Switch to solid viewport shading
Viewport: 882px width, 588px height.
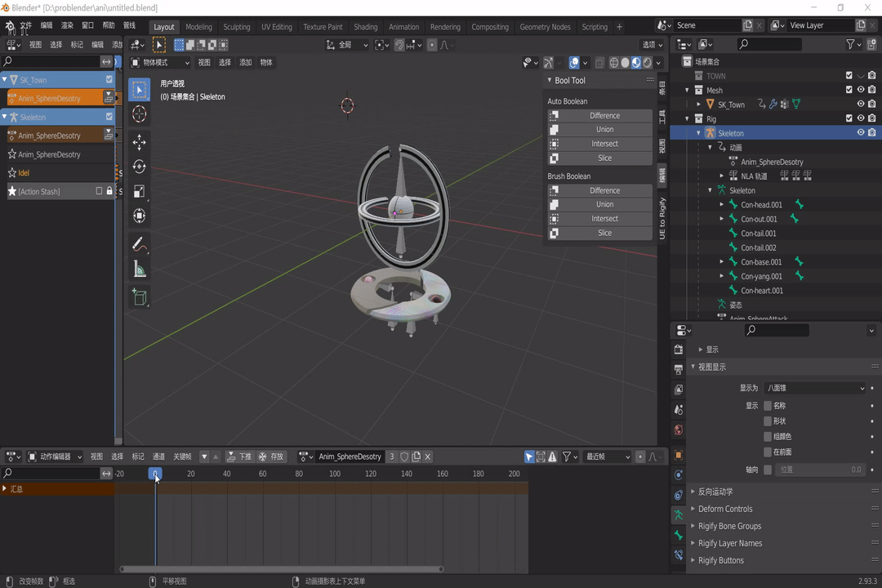(x=625, y=62)
